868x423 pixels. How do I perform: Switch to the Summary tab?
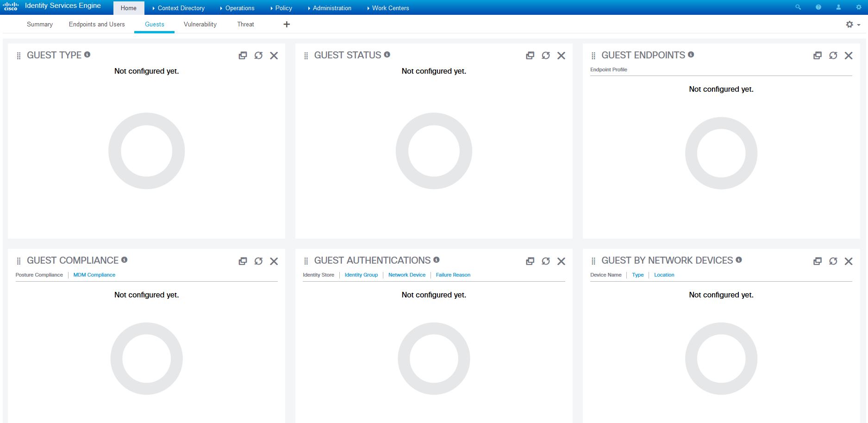[40, 24]
